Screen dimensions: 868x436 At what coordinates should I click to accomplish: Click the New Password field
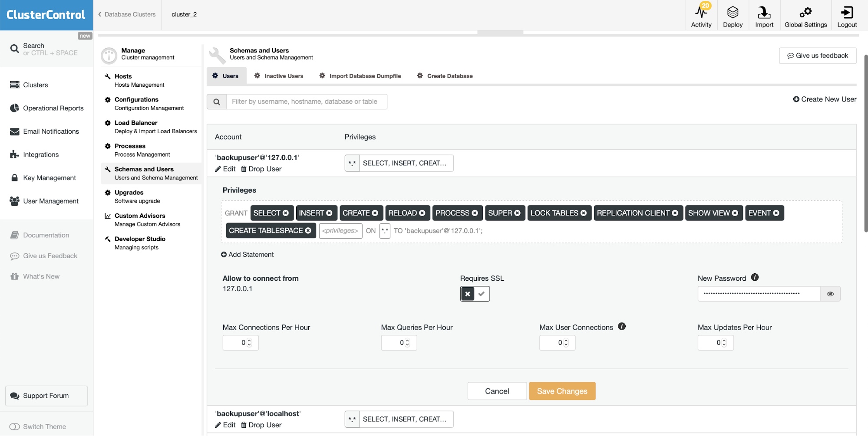pyautogui.click(x=759, y=294)
